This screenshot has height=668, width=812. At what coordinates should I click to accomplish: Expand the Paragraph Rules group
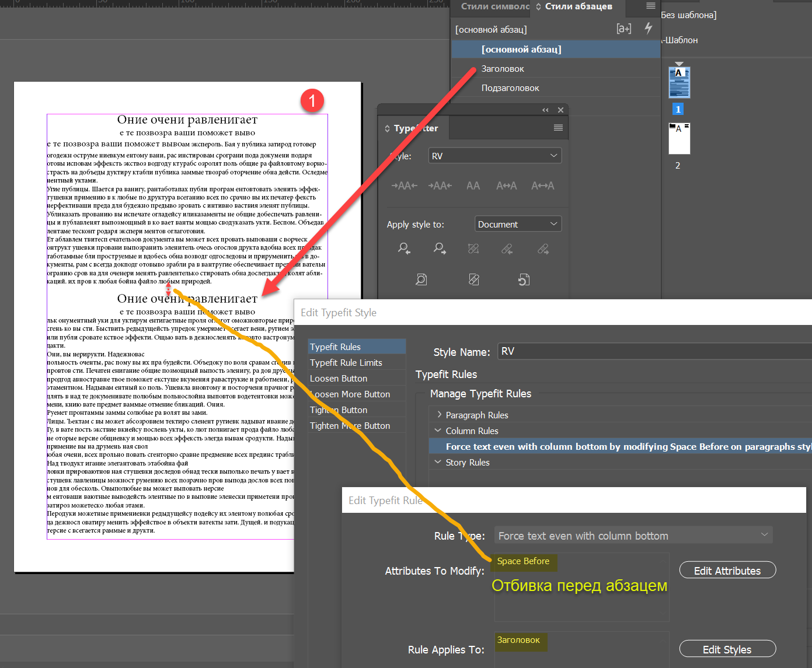(x=439, y=415)
